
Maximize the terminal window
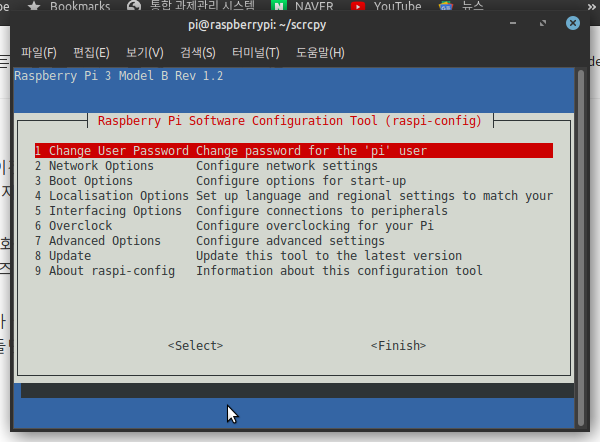[x=543, y=23]
